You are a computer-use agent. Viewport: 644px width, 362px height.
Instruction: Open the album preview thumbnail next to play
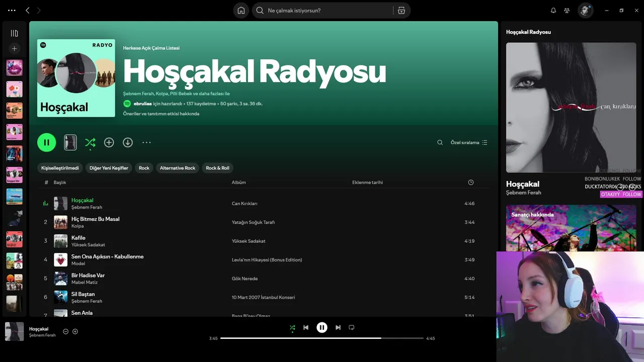70,142
